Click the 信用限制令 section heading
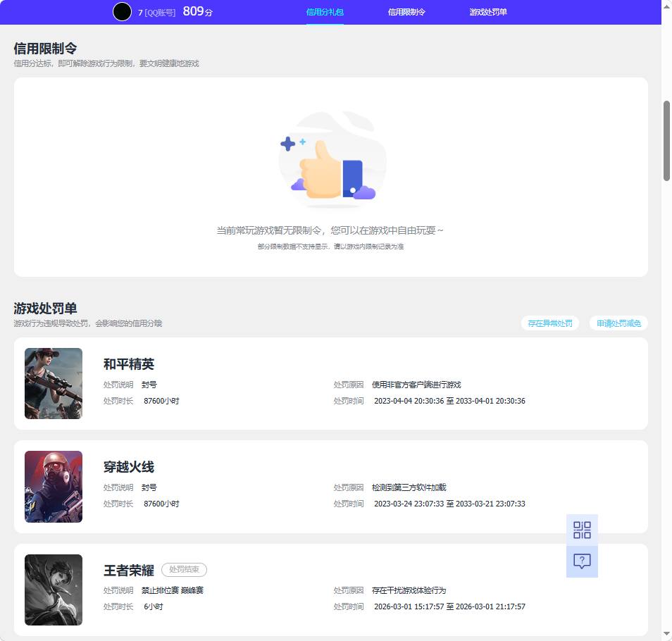 pyautogui.click(x=45, y=49)
